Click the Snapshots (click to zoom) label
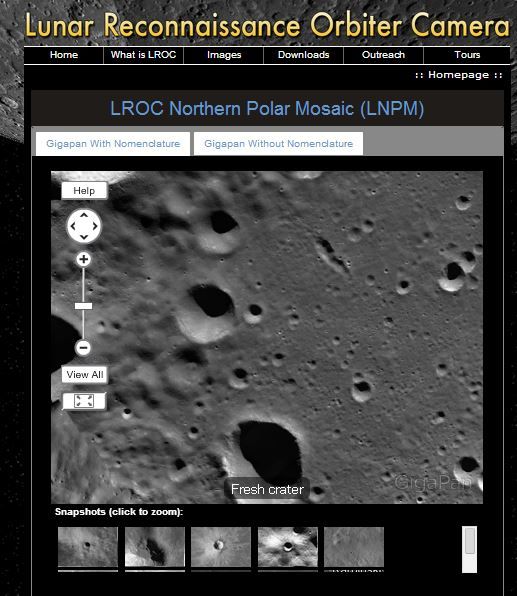Screen dimensions: 517x596 coord(119,512)
